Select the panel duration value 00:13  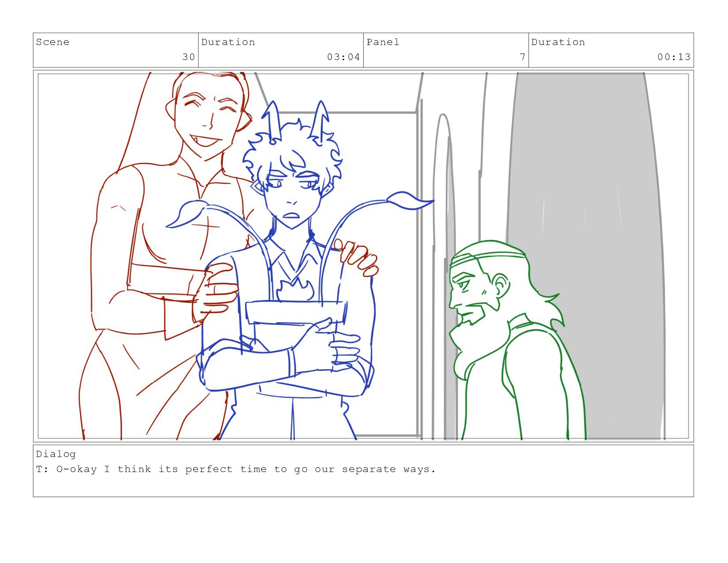click(x=674, y=57)
